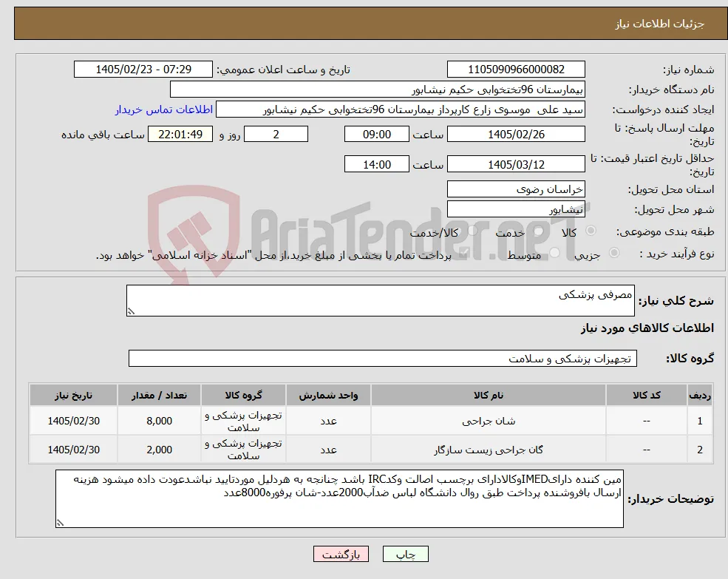728x579 pixels.
Task: Click row number 1 cell
Action: click(x=700, y=421)
